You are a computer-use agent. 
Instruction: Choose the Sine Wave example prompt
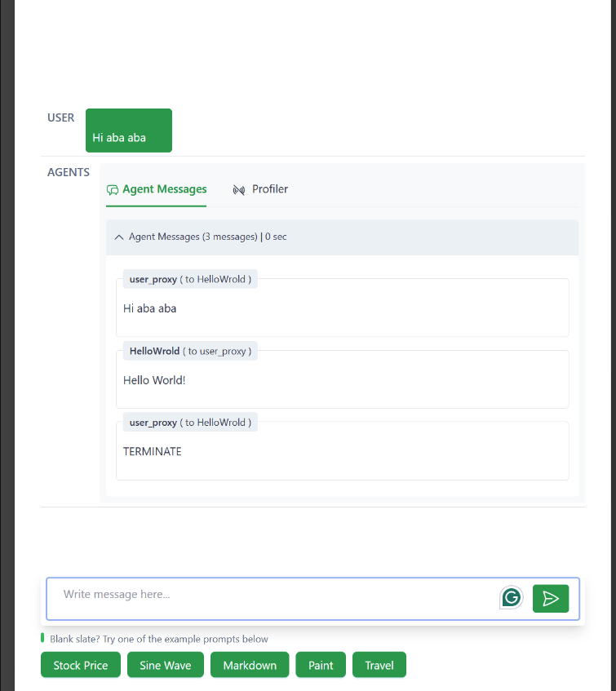[x=166, y=665]
